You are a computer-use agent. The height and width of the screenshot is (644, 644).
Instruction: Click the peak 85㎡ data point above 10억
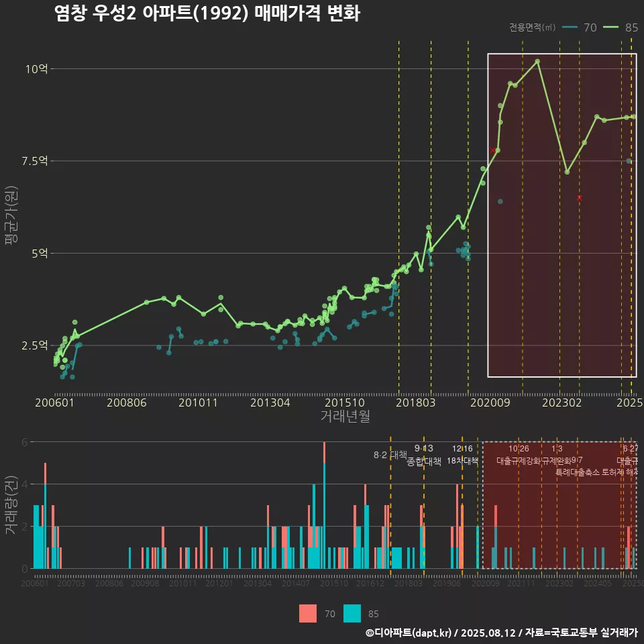coord(537,62)
